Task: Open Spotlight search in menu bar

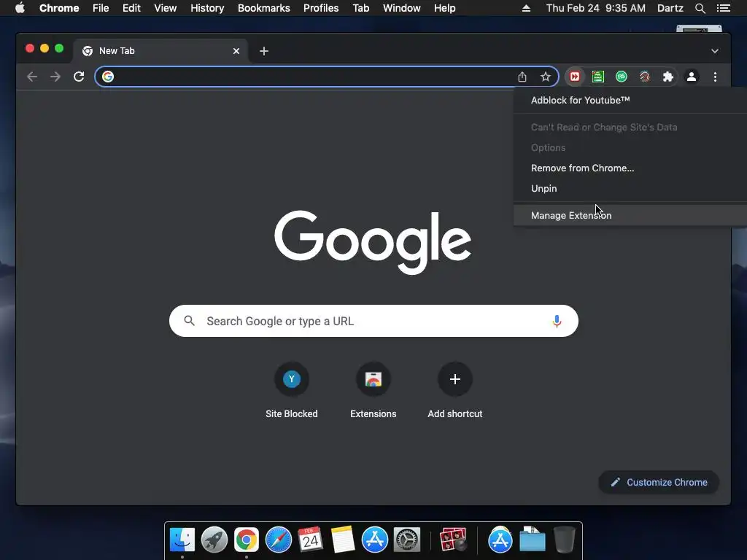Action: coord(700,8)
